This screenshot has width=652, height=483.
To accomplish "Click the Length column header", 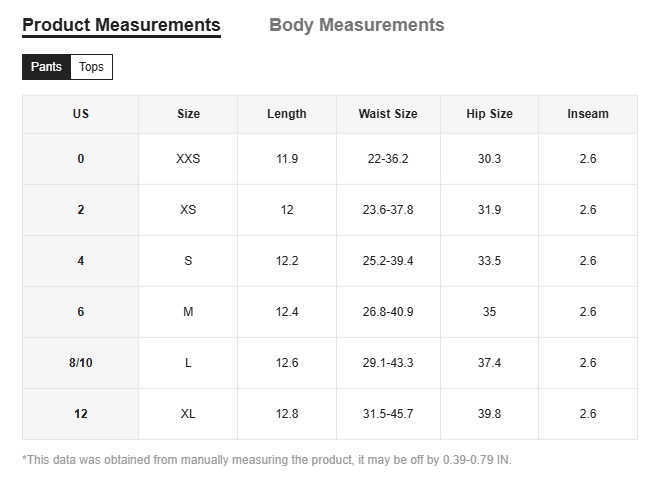I will point(287,114).
